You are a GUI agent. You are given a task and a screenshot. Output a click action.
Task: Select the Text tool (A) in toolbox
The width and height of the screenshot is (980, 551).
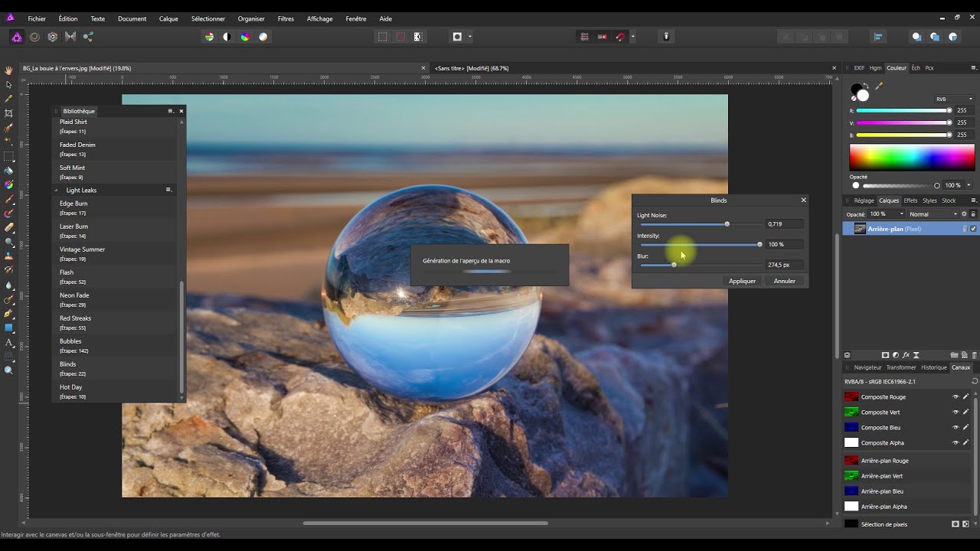click(9, 342)
